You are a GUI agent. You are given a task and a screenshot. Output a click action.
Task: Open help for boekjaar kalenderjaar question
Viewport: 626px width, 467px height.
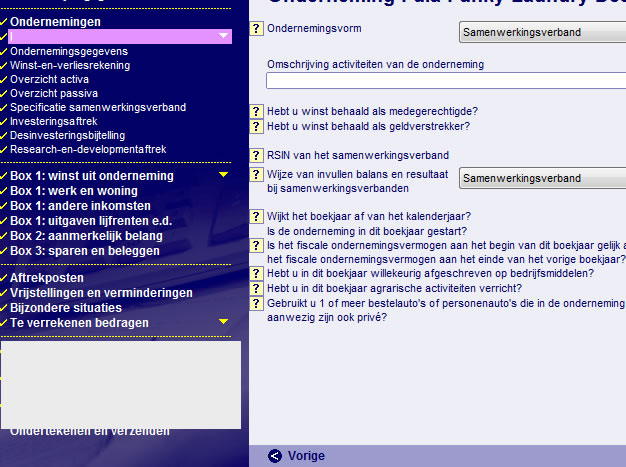256,216
